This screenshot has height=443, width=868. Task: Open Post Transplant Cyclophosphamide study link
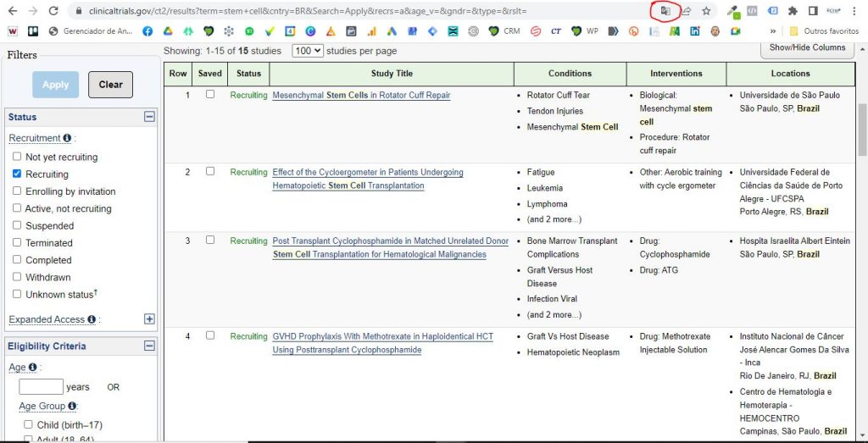pyautogui.click(x=390, y=247)
